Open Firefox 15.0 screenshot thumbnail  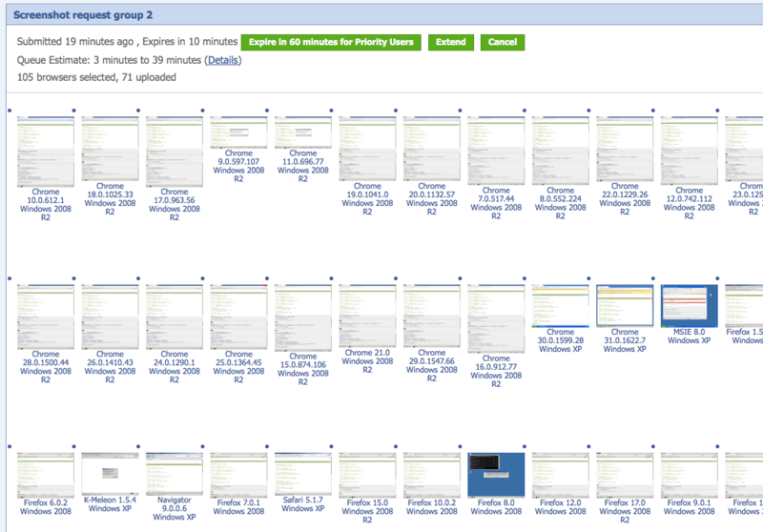pos(367,475)
